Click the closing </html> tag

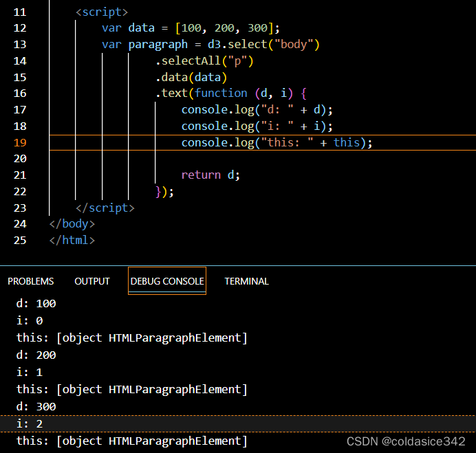click(x=72, y=241)
